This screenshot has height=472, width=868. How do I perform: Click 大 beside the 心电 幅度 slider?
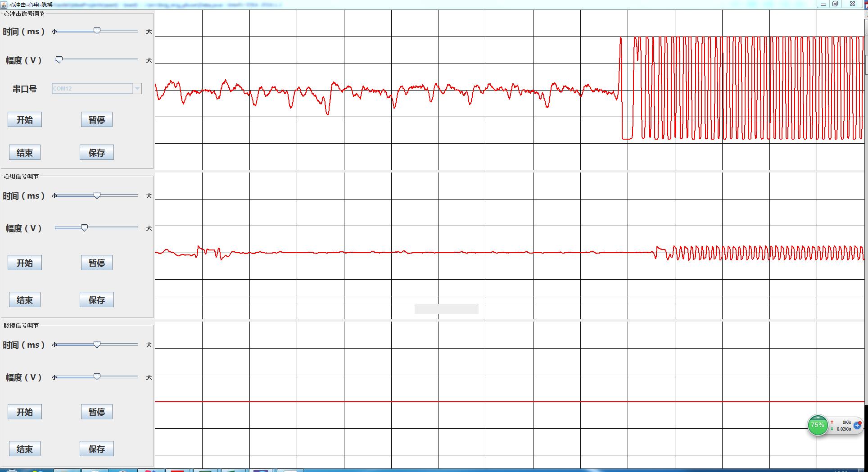tap(149, 228)
